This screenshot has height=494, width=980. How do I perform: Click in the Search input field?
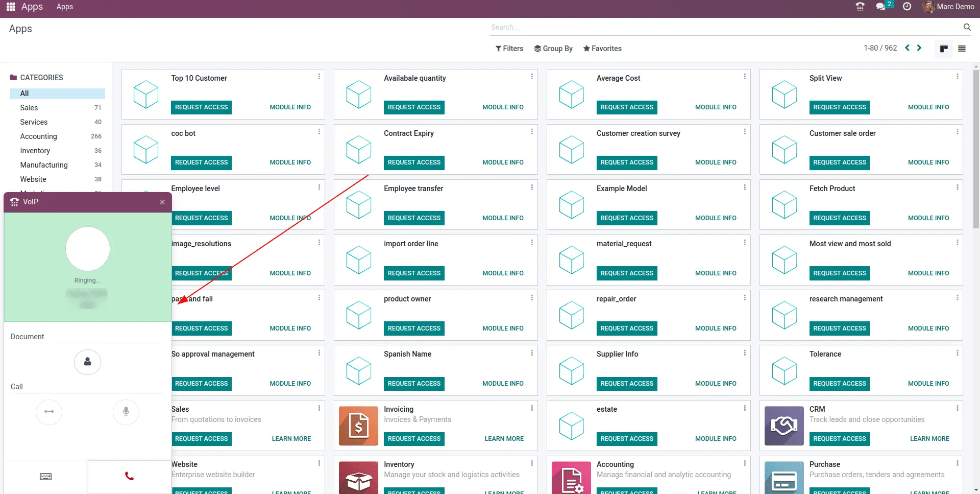click(725, 27)
